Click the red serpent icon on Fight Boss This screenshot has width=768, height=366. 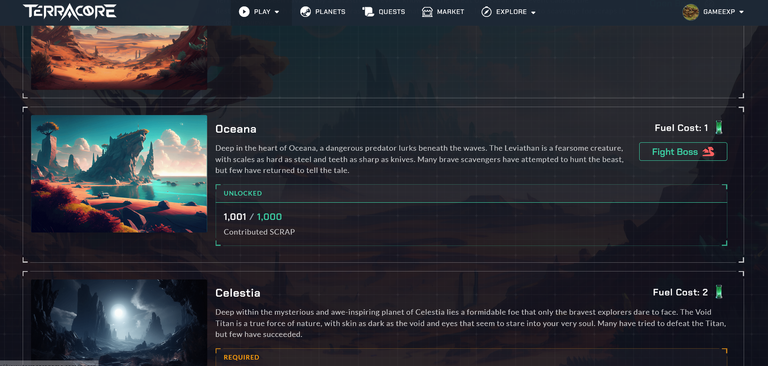point(709,152)
